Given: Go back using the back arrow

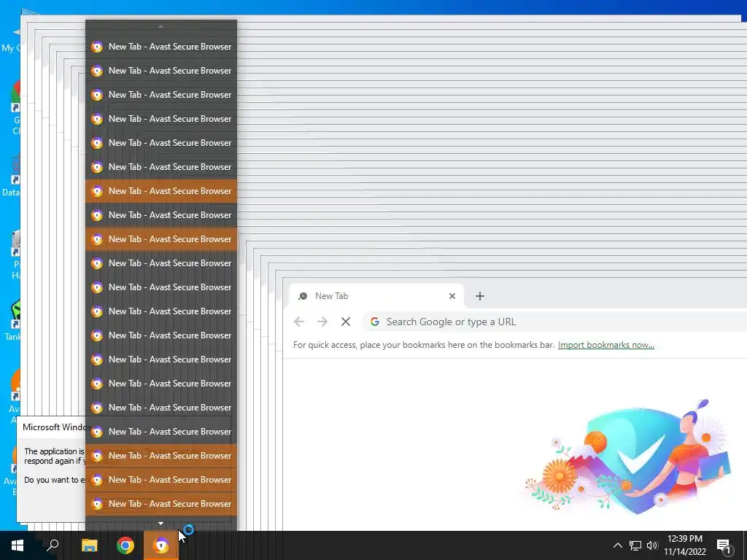Looking at the screenshot, I should (299, 322).
